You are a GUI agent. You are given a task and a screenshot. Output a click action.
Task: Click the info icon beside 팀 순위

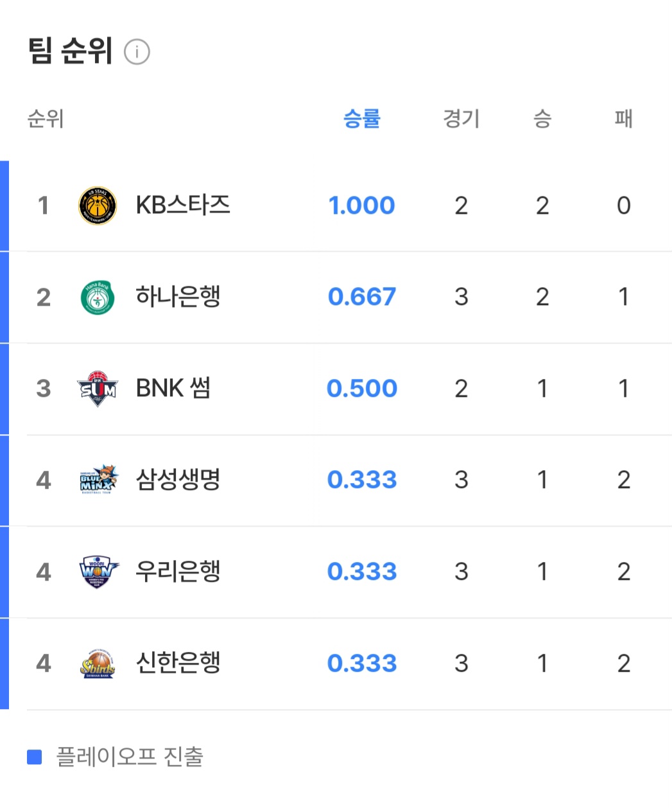(x=137, y=52)
